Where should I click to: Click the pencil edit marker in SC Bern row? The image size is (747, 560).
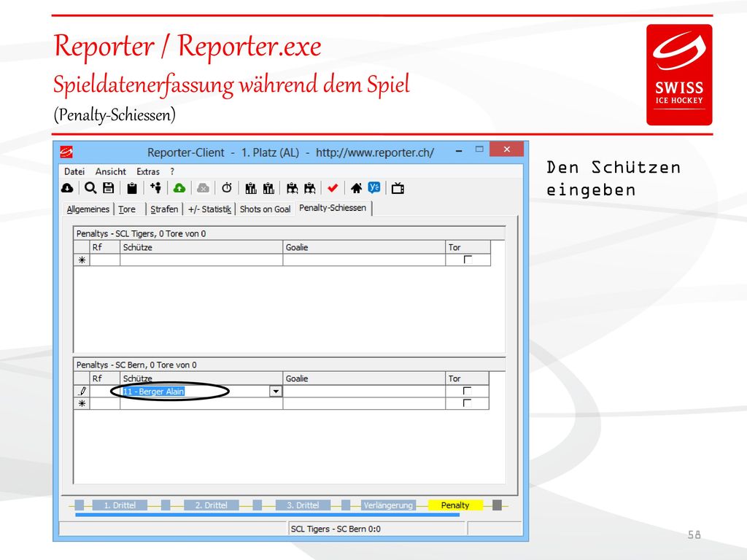82,392
